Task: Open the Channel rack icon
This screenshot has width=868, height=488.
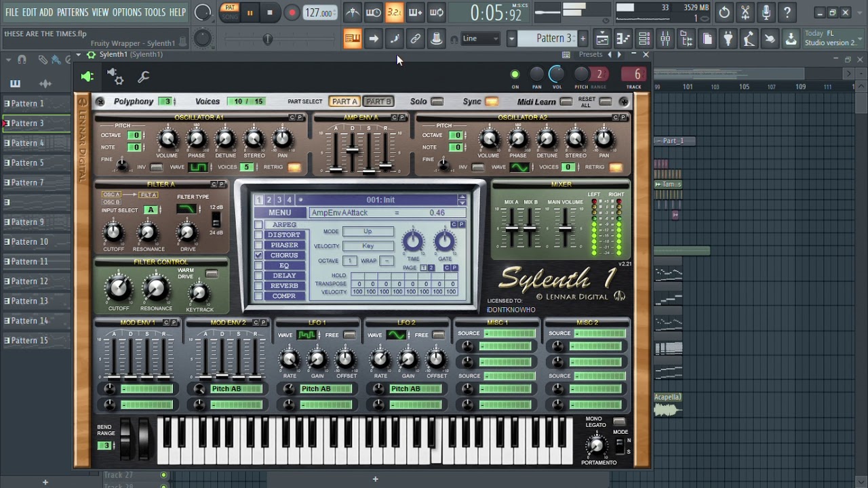Action: click(644, 39)
